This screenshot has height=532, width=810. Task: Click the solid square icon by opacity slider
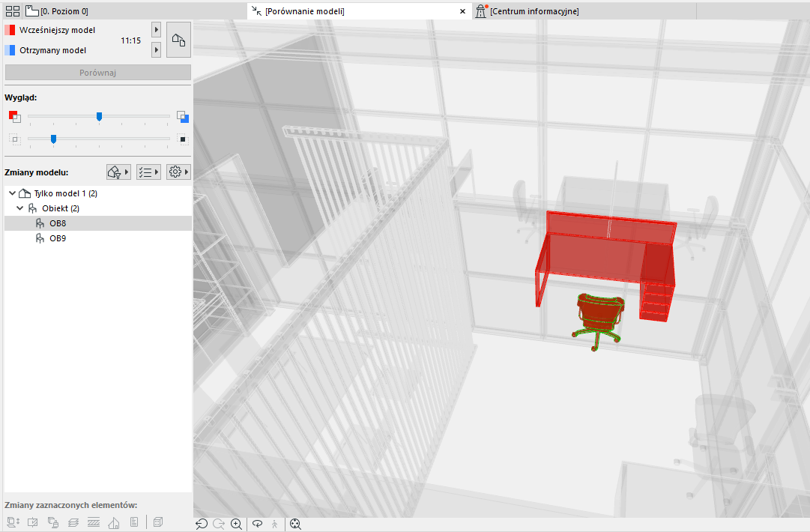click(x=182, y=139)
